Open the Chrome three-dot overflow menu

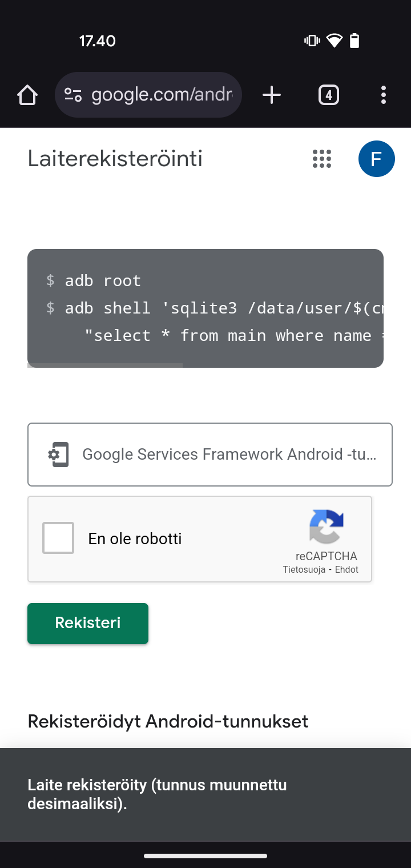pos(383,95)
